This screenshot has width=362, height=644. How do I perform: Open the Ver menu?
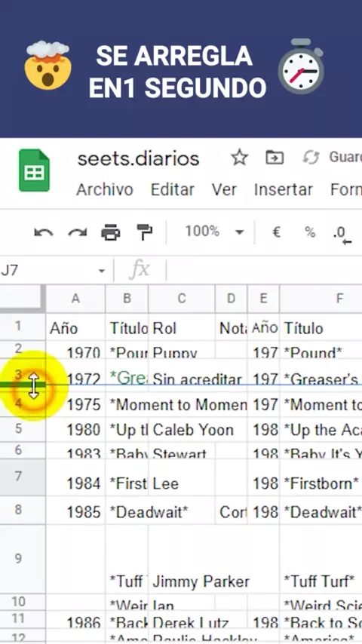pyautogui.click(x=224, y=190)
